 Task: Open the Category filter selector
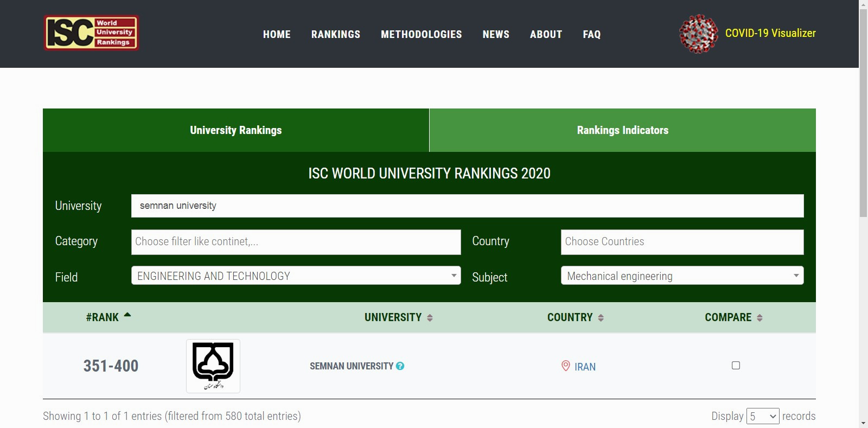coord(296,242)
